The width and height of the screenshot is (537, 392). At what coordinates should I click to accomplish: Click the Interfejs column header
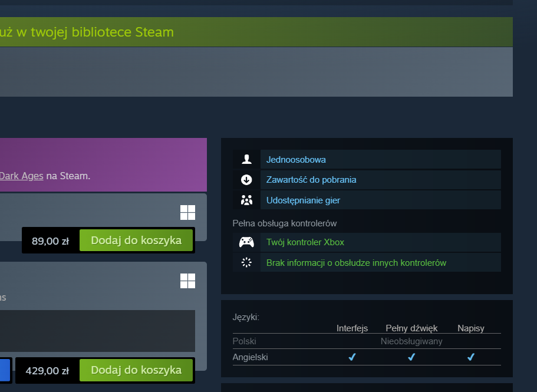(352, 328)
